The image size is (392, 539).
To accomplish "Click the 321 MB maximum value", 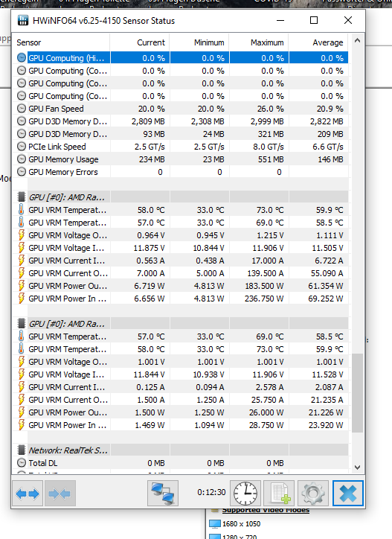I will 271,134.
